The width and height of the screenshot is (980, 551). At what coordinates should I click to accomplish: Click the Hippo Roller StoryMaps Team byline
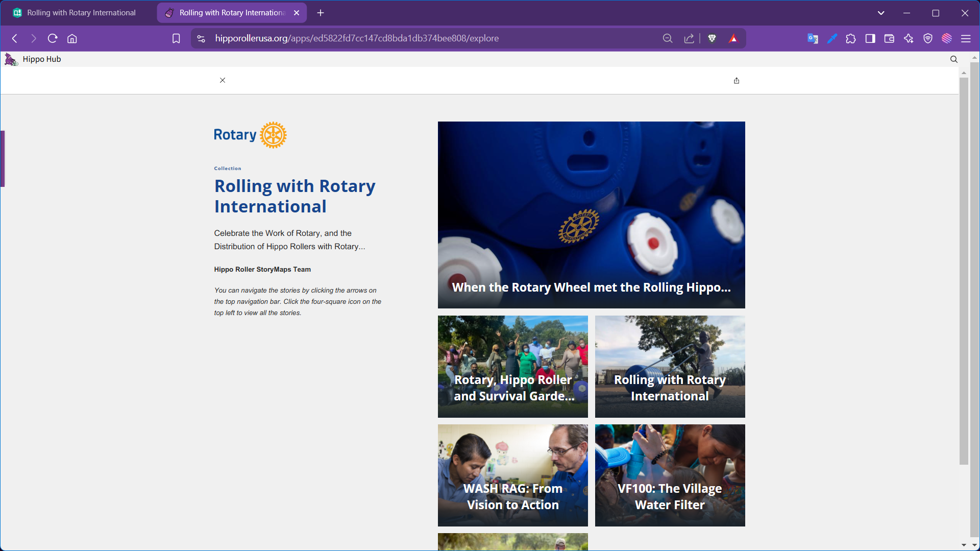tap(262, 270)
